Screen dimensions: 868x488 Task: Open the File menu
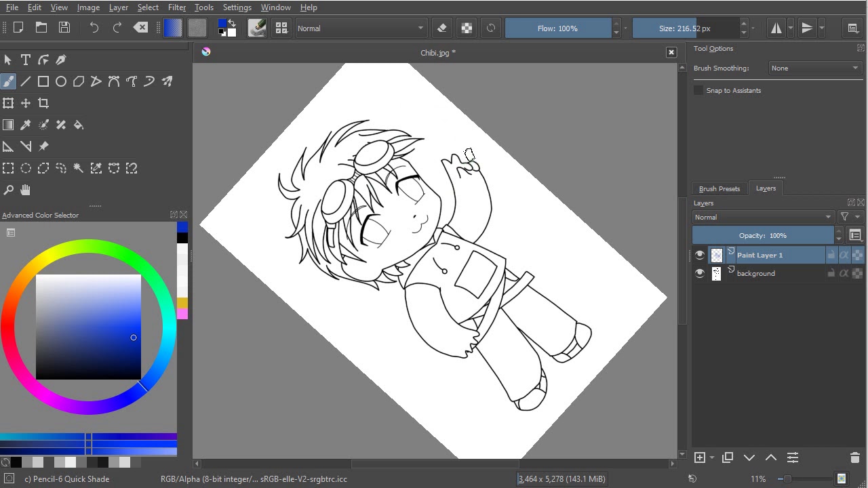click(12, 7)
